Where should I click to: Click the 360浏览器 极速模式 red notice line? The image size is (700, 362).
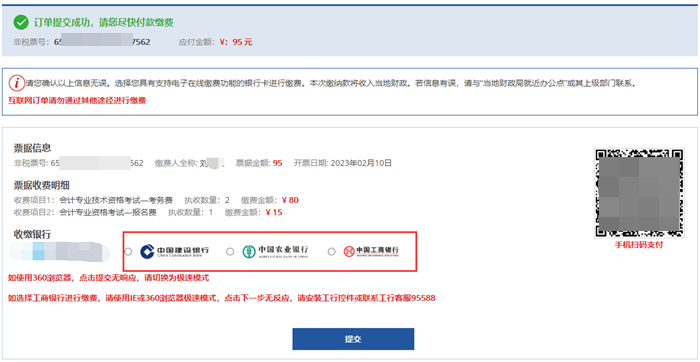coord(108,278)
